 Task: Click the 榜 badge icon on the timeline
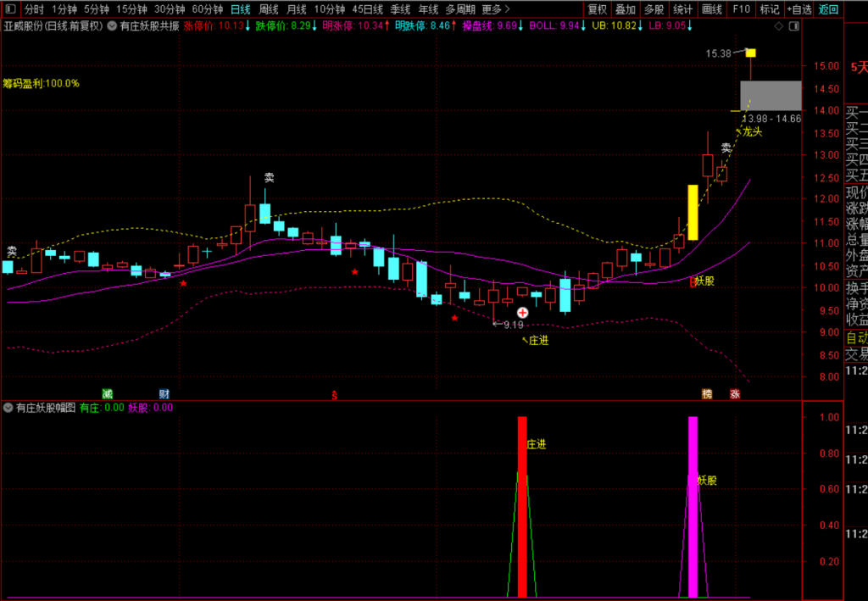pos(707,394)
